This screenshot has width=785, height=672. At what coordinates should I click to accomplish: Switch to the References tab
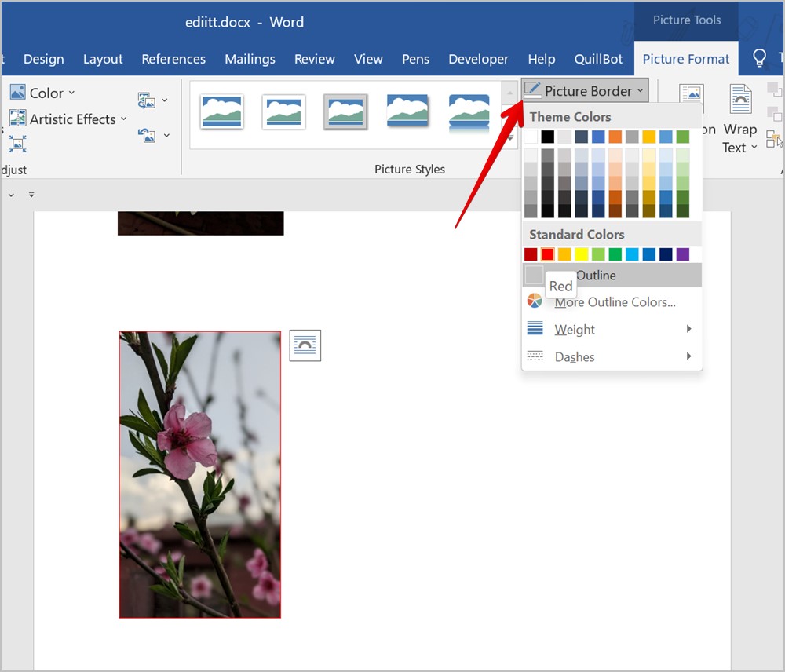[173, 59]
